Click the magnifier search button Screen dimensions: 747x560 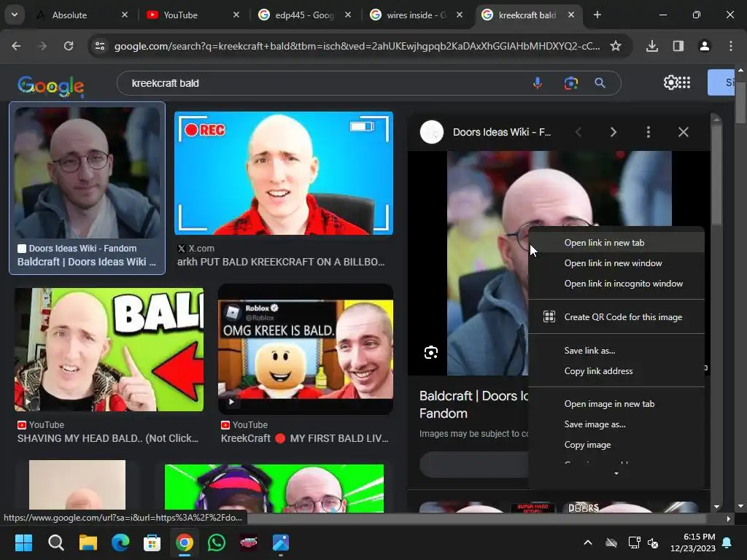coord(600,83)
